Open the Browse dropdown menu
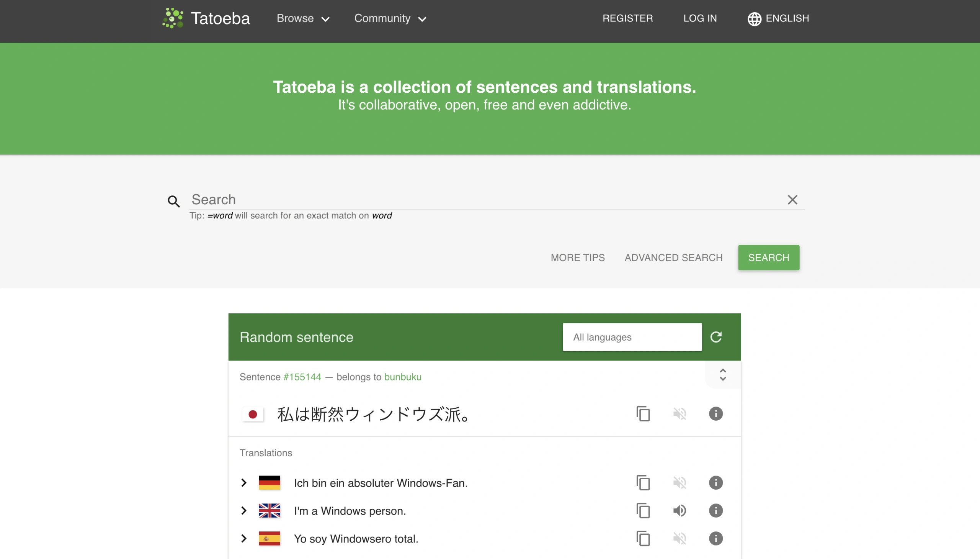 click(303, 18)
